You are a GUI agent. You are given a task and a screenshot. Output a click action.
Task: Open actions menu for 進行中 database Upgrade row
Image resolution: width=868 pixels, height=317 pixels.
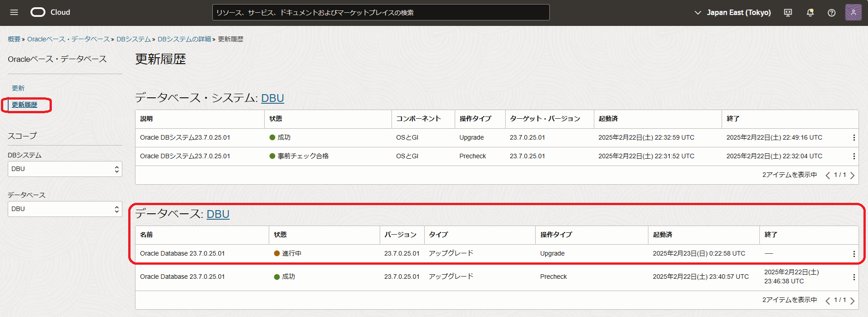click(x=854, y=254)
